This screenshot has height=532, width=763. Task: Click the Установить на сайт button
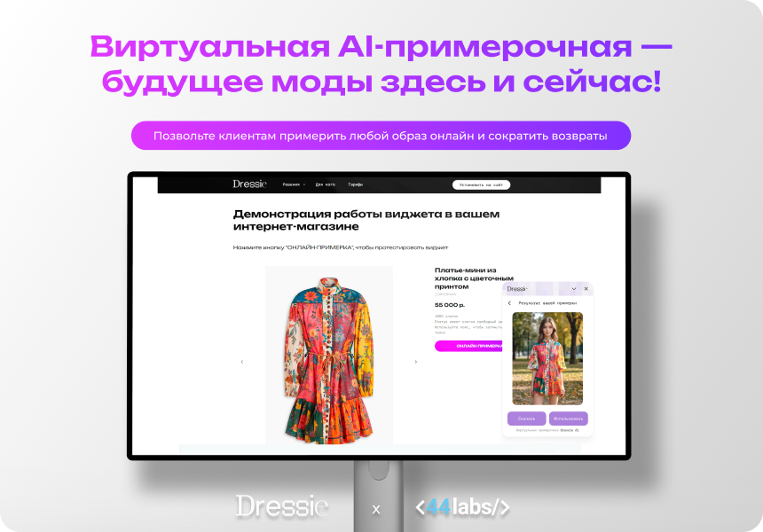tap(484, 184)
